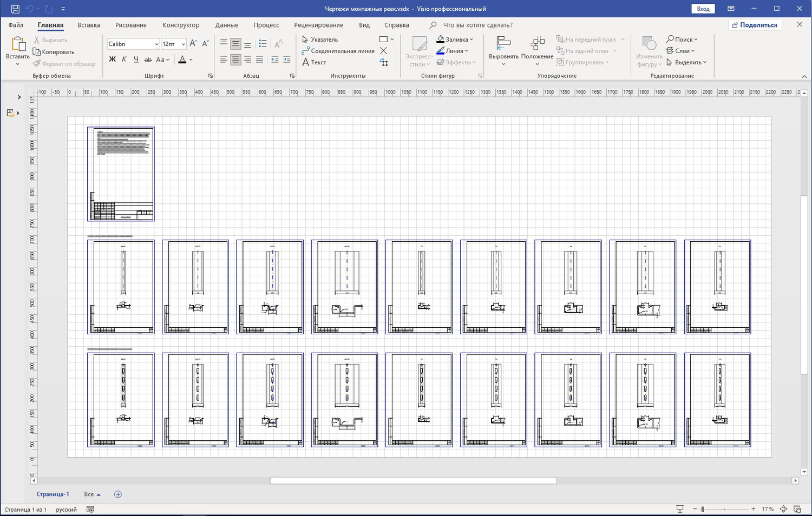The image size is (812, 516).
Task: Expand the Layers (Слои) dropdown
Action: click(682, 51)
